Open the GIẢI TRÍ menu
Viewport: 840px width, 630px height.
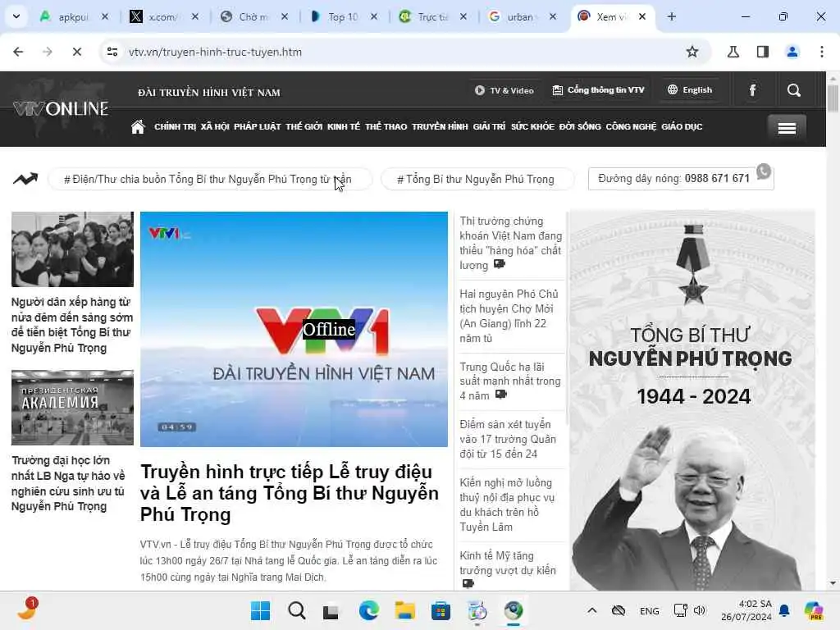coord(489,127)
